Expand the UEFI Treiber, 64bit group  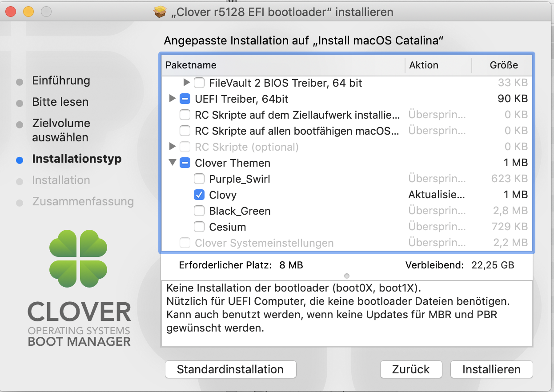click(173, 99)
